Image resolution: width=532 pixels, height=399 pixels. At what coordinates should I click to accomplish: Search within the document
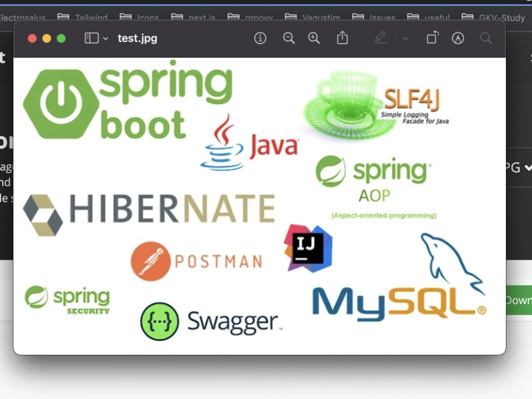(x=486, y=38)
